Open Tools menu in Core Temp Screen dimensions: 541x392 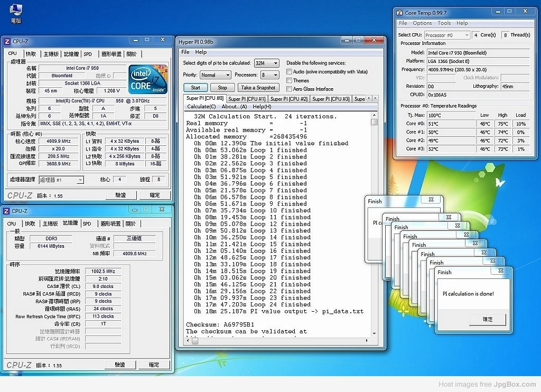[x=444, y=23]
